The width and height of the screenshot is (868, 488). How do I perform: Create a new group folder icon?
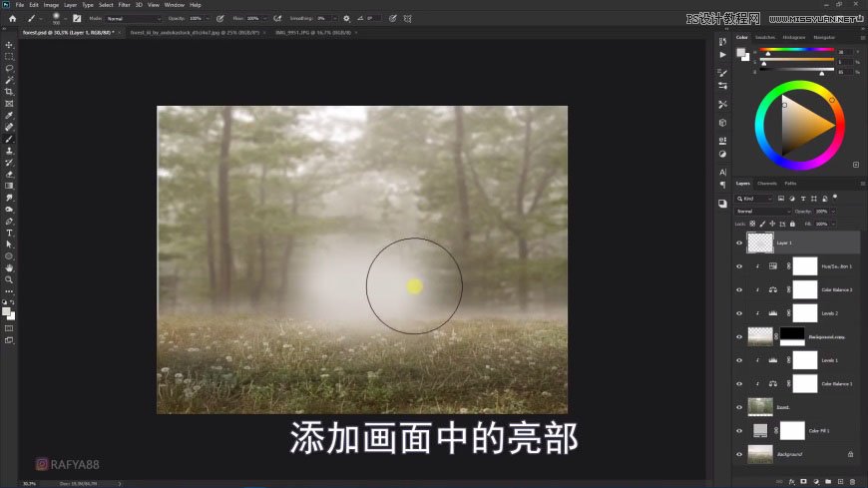(x=828, y=482)
